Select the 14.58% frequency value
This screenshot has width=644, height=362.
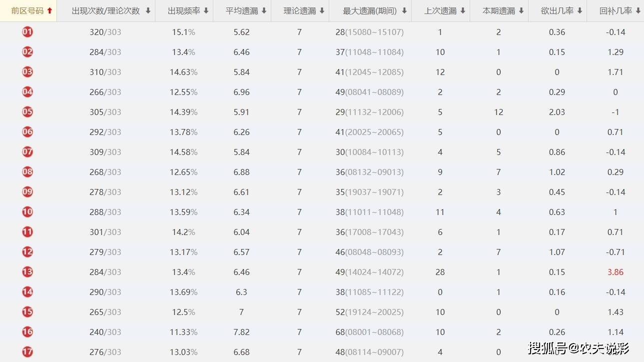tap(183, 152)
